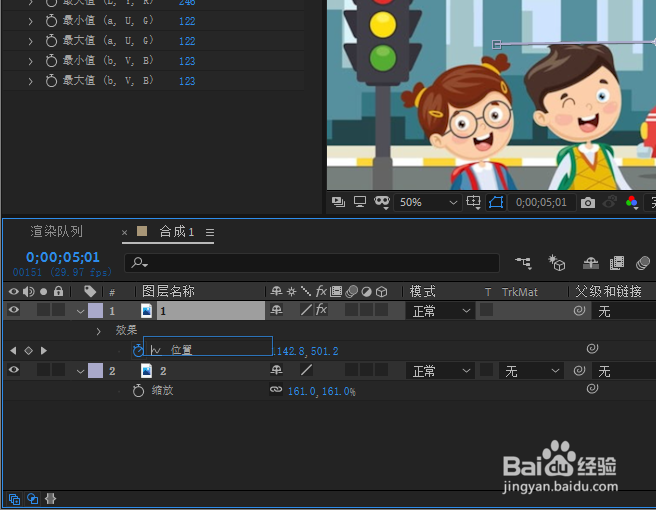
Task: Expand 效果 group under layer 1
Action: pyautogui.click(x=98, y=331)
